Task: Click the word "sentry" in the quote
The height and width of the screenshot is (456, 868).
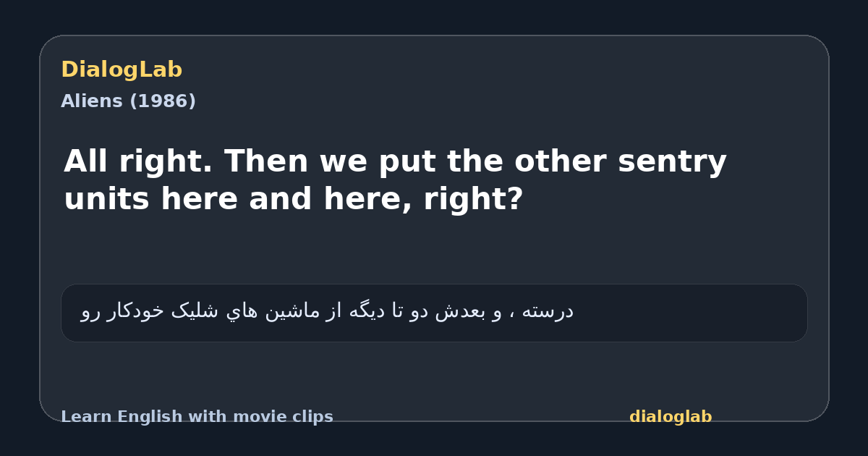Action: 672,162
